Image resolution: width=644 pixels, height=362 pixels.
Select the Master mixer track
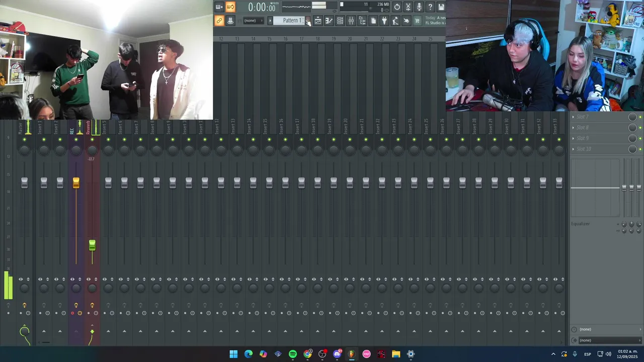(21, 127)
